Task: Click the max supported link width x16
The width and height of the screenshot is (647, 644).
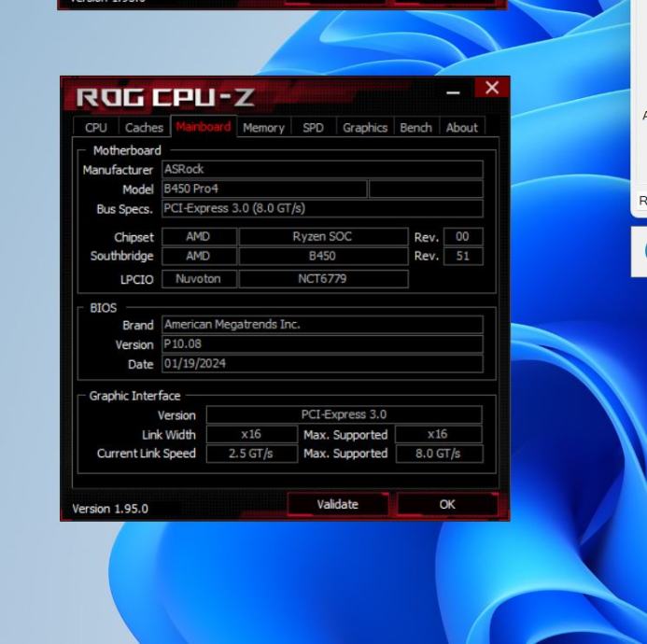Action: (439, 434)
